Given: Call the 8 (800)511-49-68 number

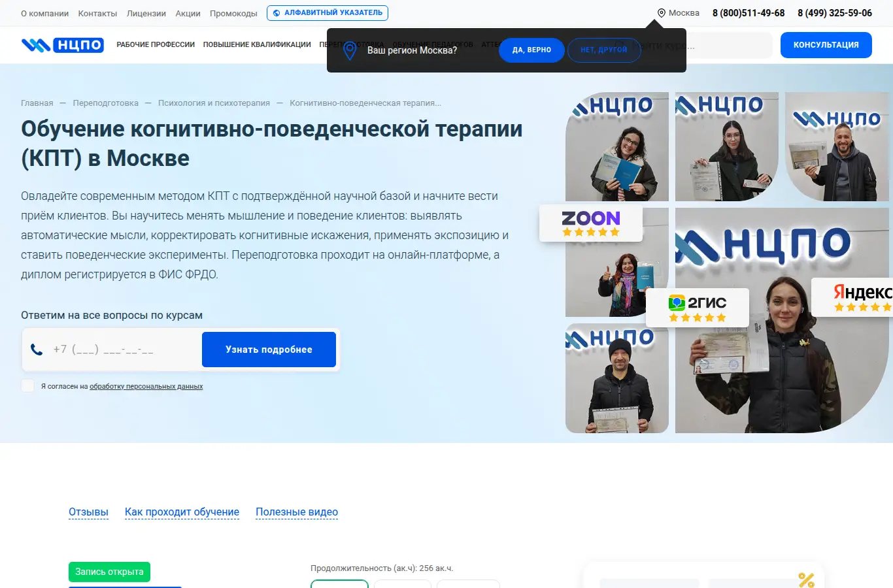Looking at the screenshot, I should click(749, 13).
